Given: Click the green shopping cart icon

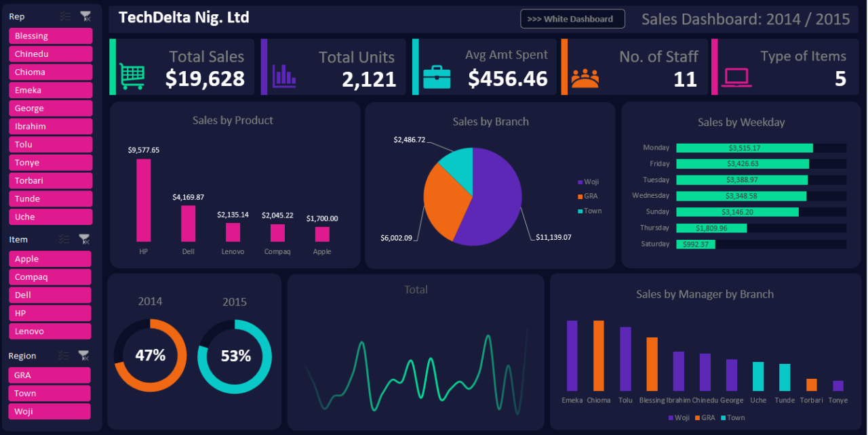Looking at the screenshot, I should pos(132,77).
